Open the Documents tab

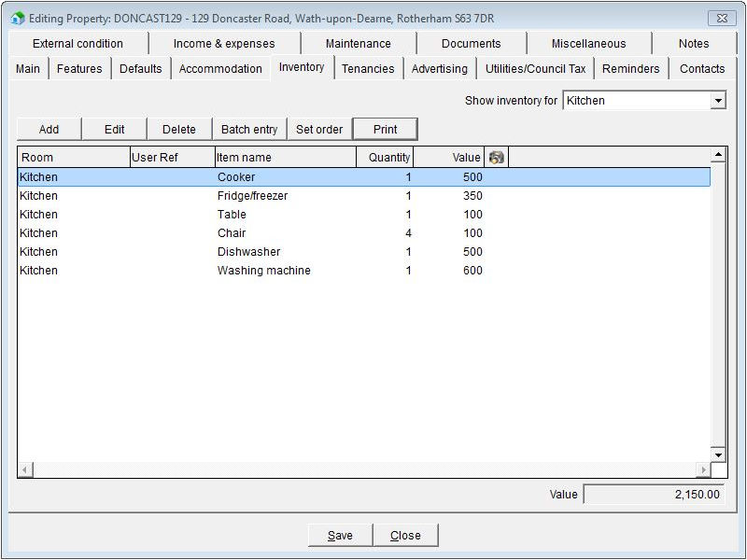point(472,43)
